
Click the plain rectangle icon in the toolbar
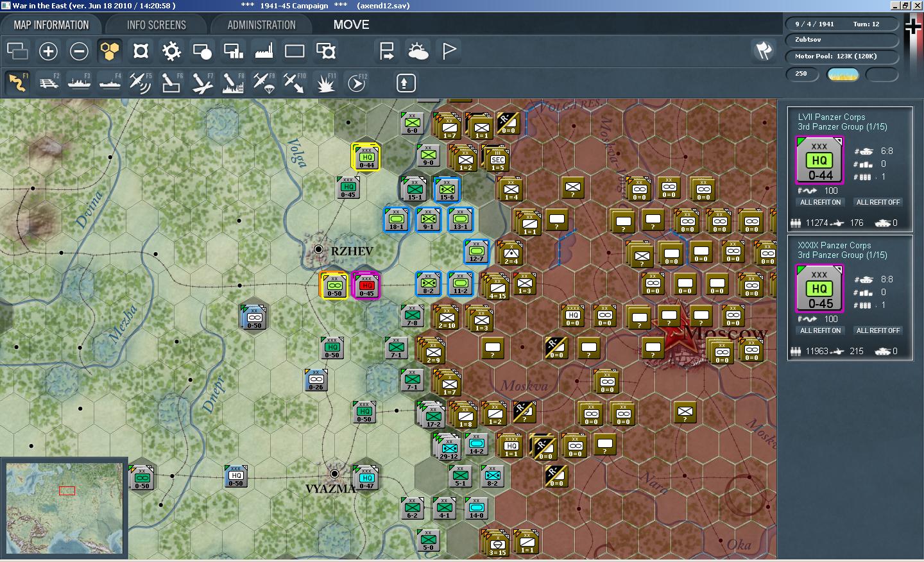[x=295, y=51]
